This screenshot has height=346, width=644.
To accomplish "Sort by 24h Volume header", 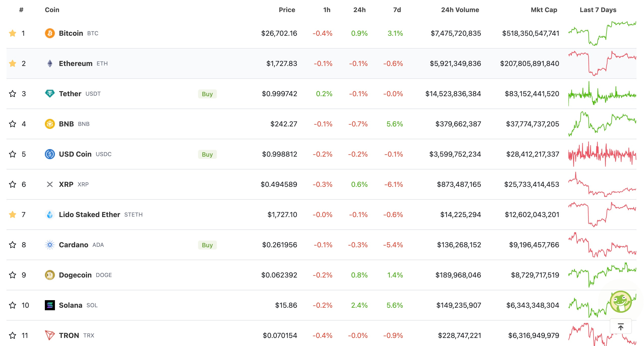I will tap(460, 10).
